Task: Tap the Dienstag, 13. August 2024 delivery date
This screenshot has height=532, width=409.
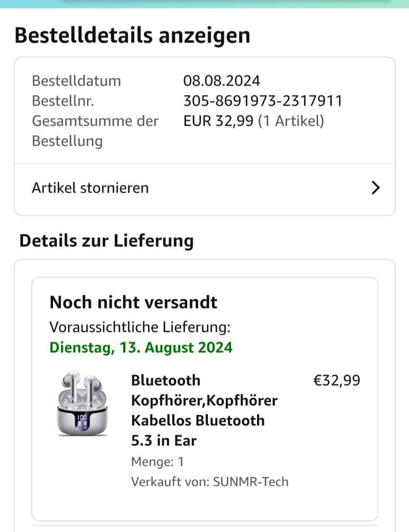Action: point(141,348)
